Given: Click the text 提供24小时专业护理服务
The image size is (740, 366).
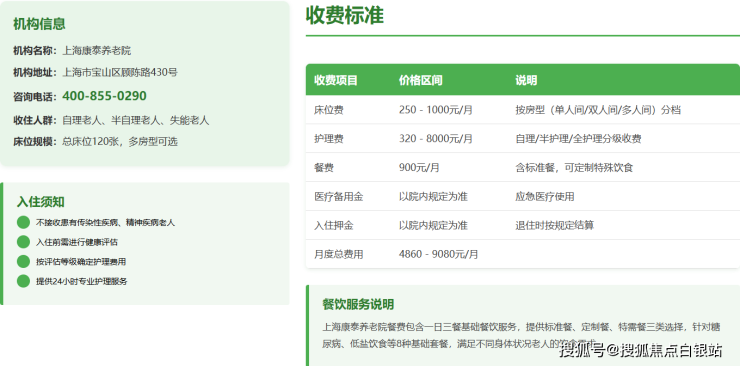Looking at the screenshot, I should [82, 282].
